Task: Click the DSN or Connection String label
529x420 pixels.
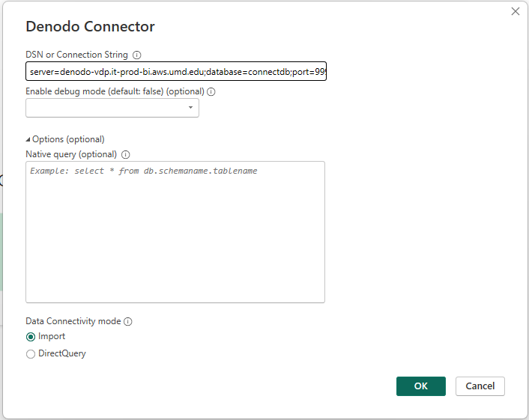Action: coord(76,55)
